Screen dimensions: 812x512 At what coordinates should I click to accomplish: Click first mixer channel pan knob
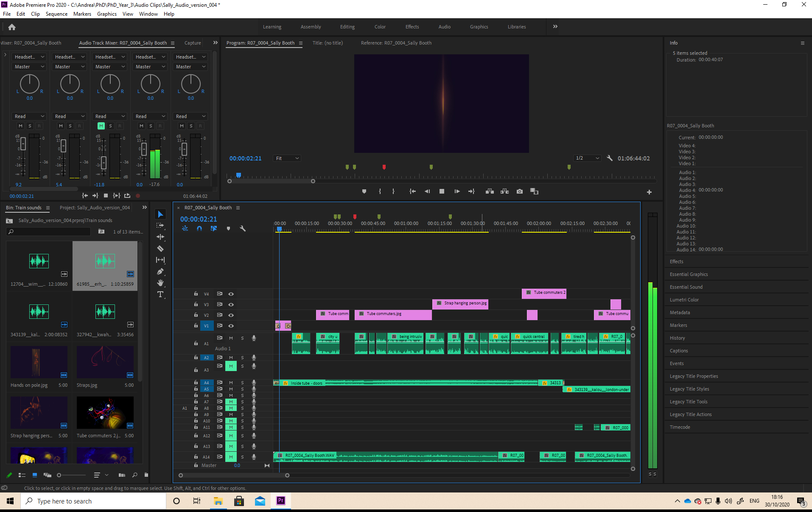coord(30,84)
